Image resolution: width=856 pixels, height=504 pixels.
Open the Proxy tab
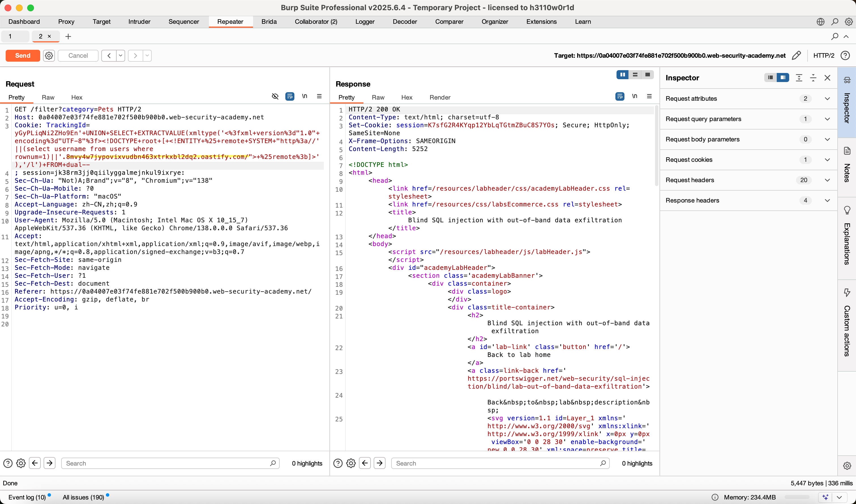pos(66,22)
